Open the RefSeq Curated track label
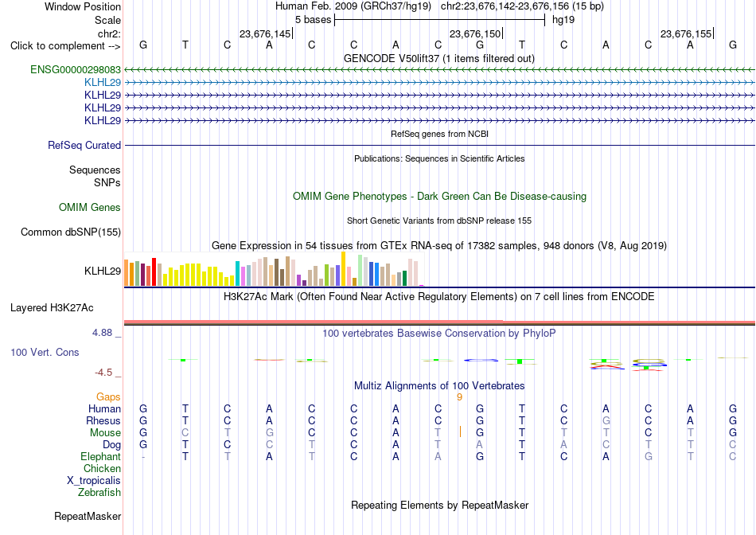 point(84,145)
